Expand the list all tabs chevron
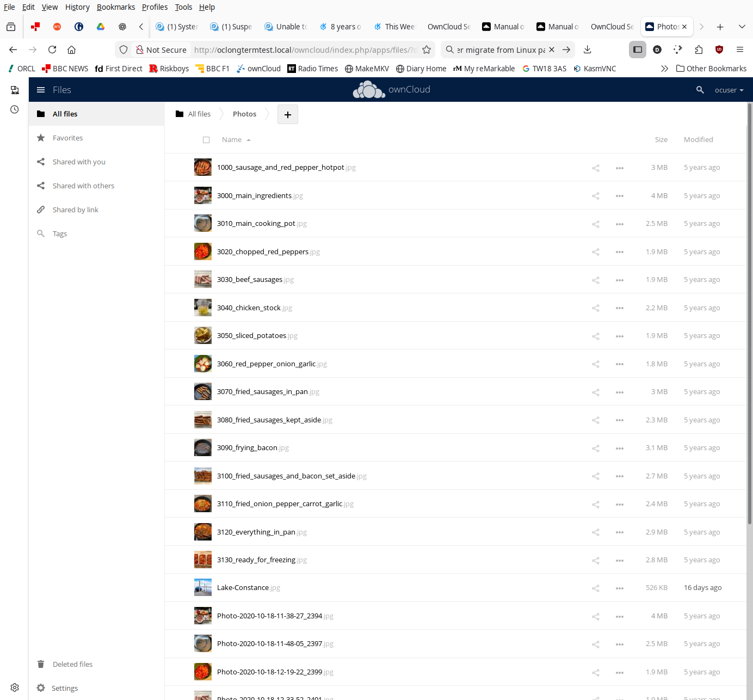 coord(742,27)
